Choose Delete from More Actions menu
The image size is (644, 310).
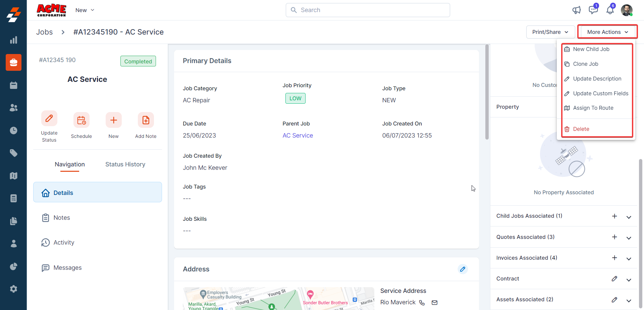(x=581, y=129)
